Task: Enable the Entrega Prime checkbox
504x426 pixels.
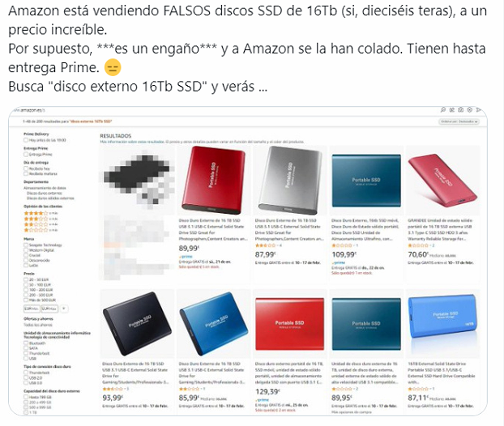Action: click(x=26, y=155)
